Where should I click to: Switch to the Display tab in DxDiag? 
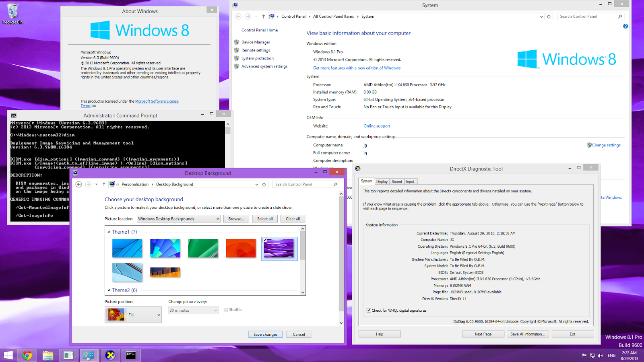382,181
